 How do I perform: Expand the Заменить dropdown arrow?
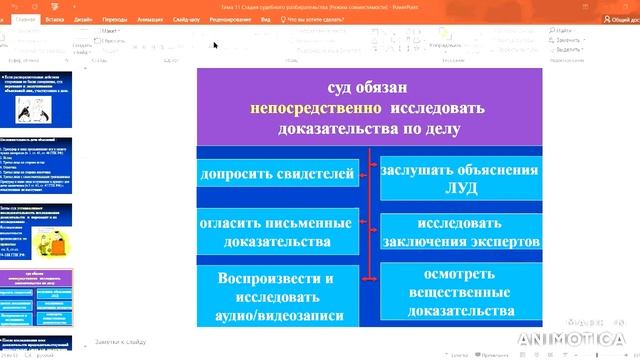coord(584,40)
